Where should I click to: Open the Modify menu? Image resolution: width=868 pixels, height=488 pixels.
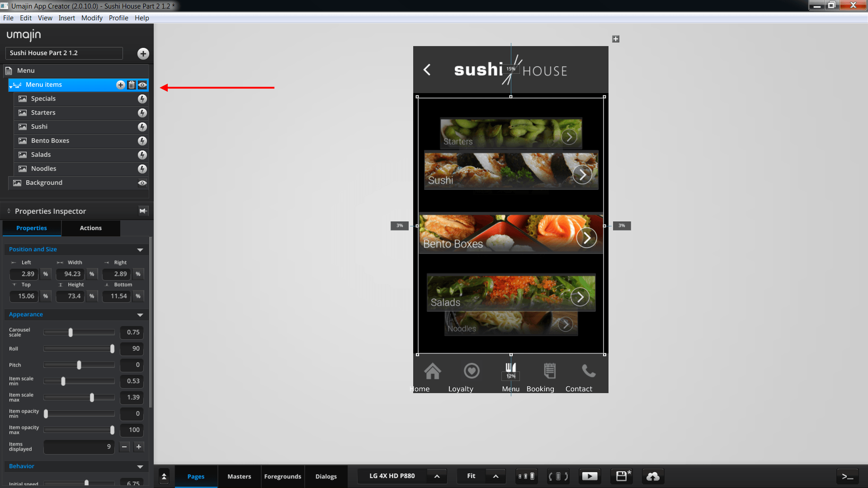tap(92, 18)
